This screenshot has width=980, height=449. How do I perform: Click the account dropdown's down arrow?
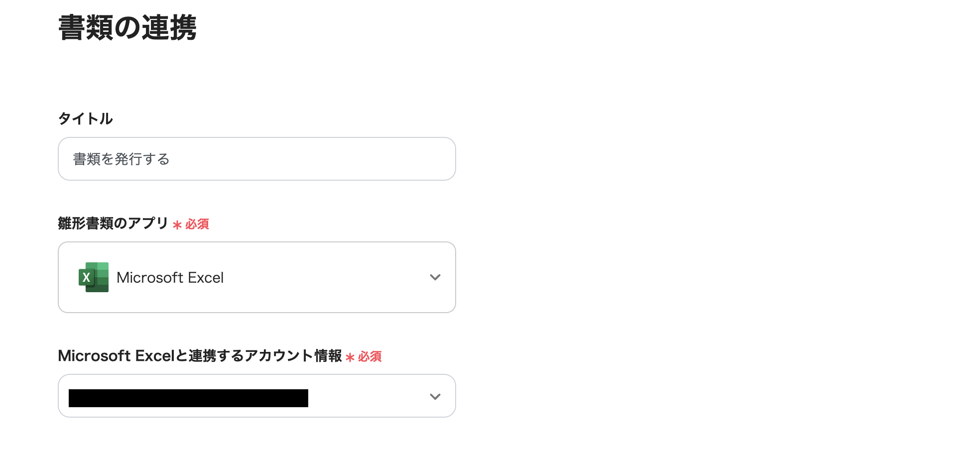tap(435, 396)
